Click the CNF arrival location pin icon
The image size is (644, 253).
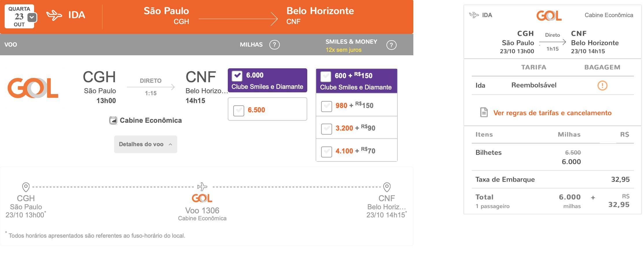[x=387, y=187]
